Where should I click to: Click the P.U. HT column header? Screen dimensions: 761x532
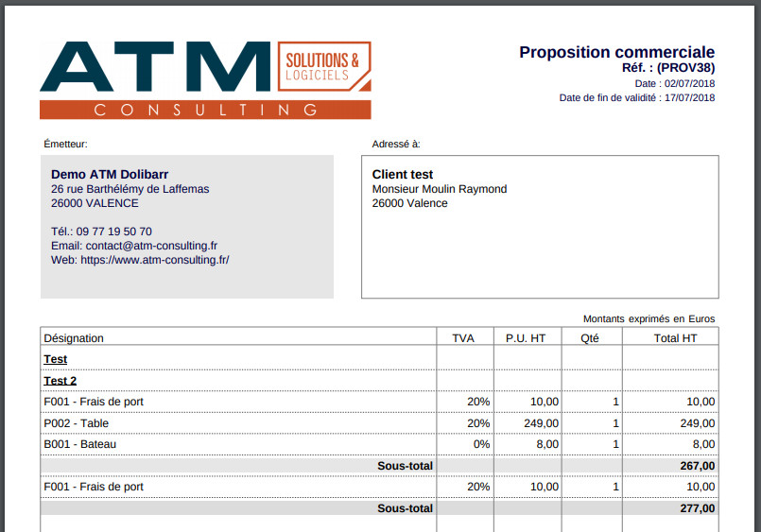[x=526, y=338]
